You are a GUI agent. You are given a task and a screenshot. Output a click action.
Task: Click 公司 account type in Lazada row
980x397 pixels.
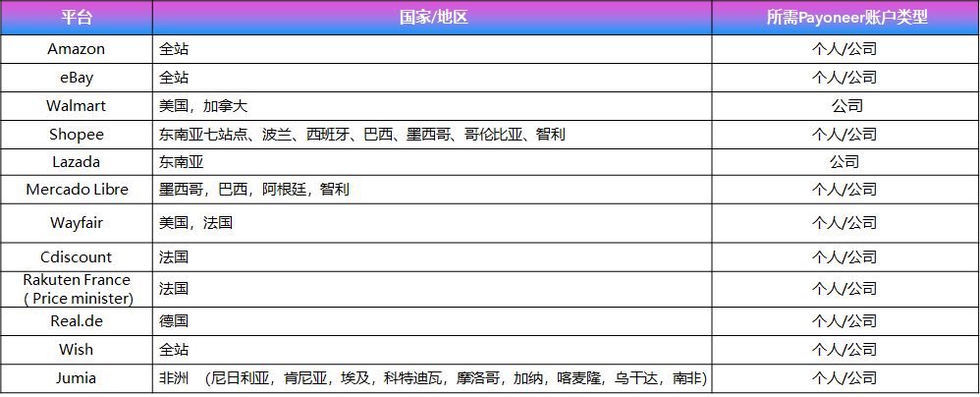[844, 161]
